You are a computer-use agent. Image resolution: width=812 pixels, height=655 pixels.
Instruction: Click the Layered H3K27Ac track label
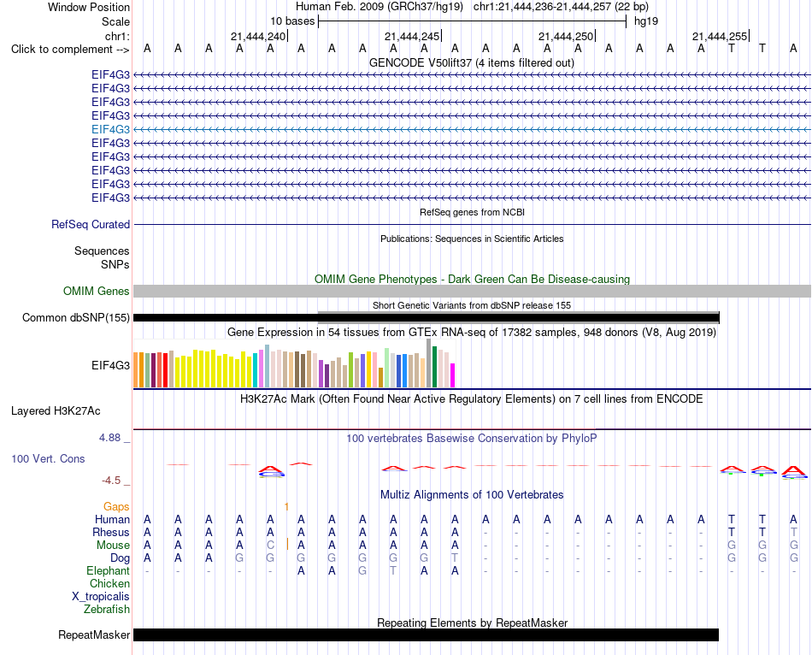[56, 411]
